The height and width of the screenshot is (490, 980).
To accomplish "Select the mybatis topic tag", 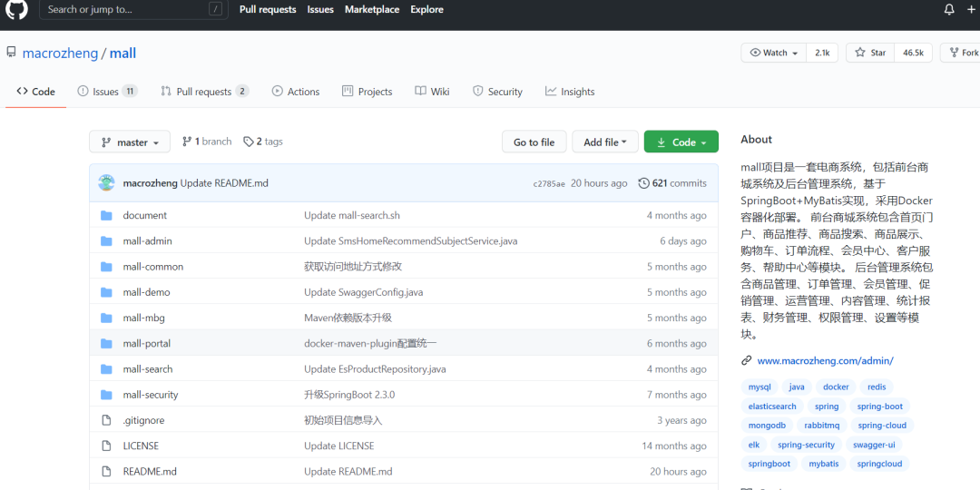I will point(824,465).
